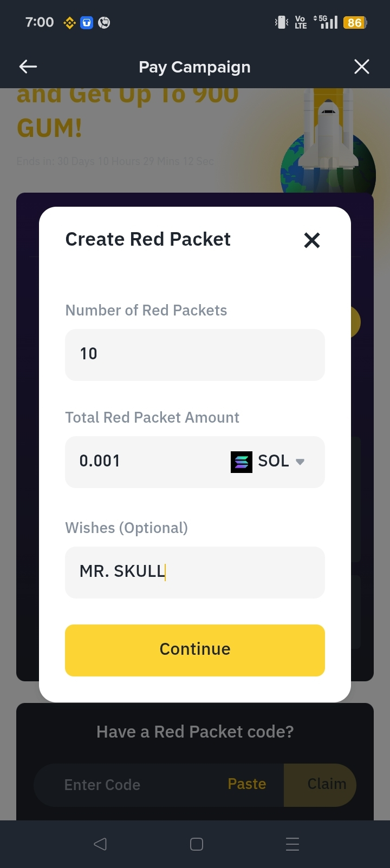This screenshot has width=390, height=868.
Task: Close the Pay Campaign page with X
Action: pos(362,67)
